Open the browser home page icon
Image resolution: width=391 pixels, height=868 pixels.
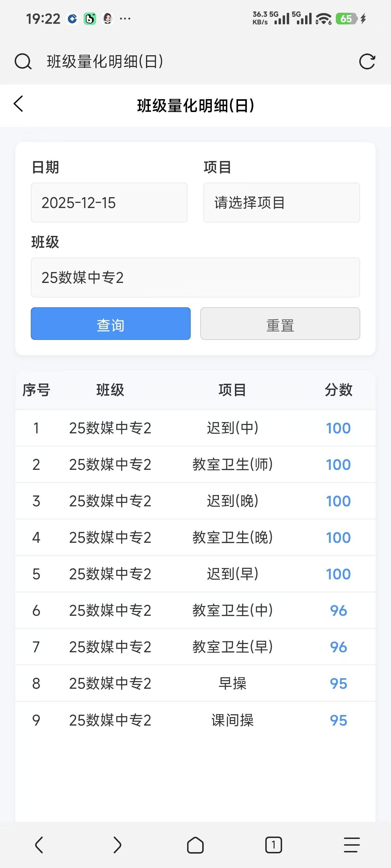195,845
